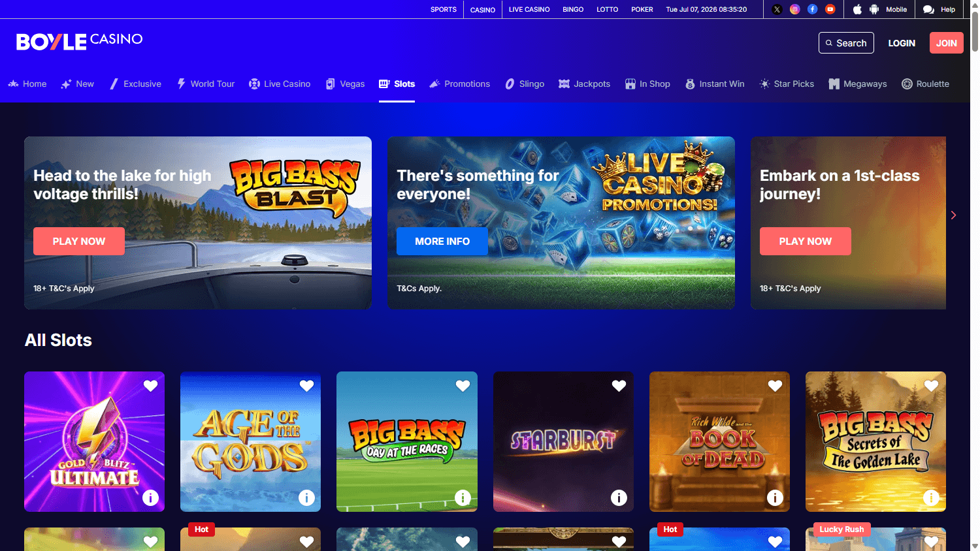Switch to LOTTO in top bar
This screenshot has height=551, width=980.
pos(607,9)
